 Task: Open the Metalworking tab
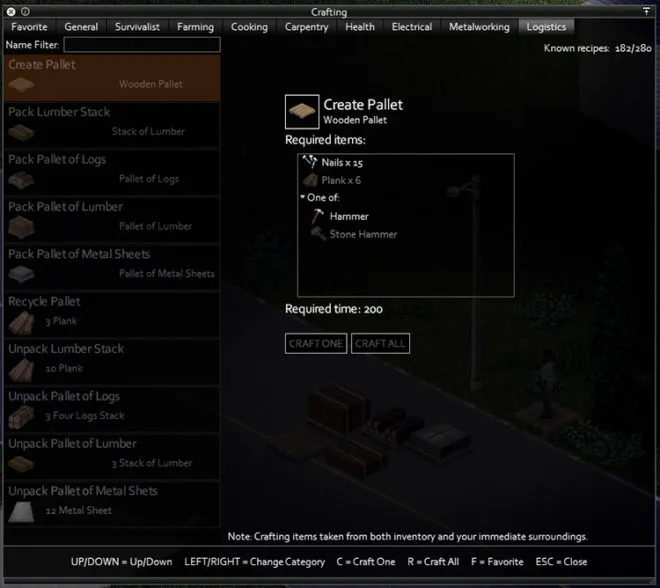[x=479, y=27]
